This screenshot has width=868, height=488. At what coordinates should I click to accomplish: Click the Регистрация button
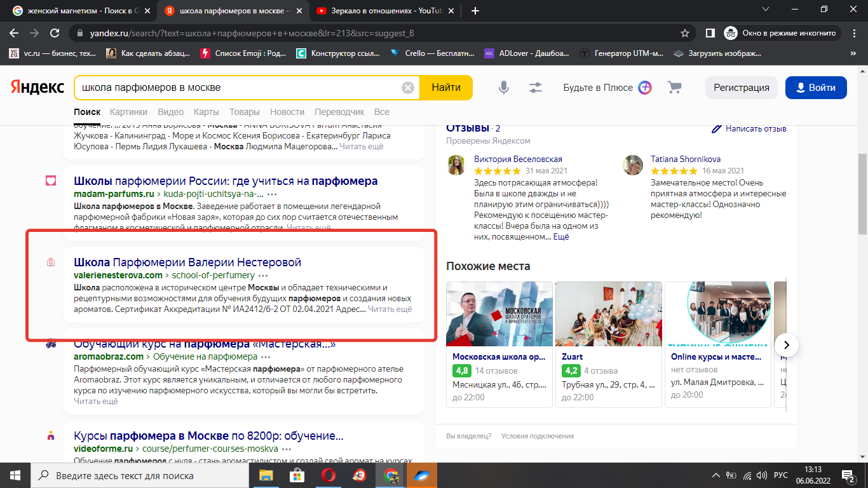click(742, 88)
